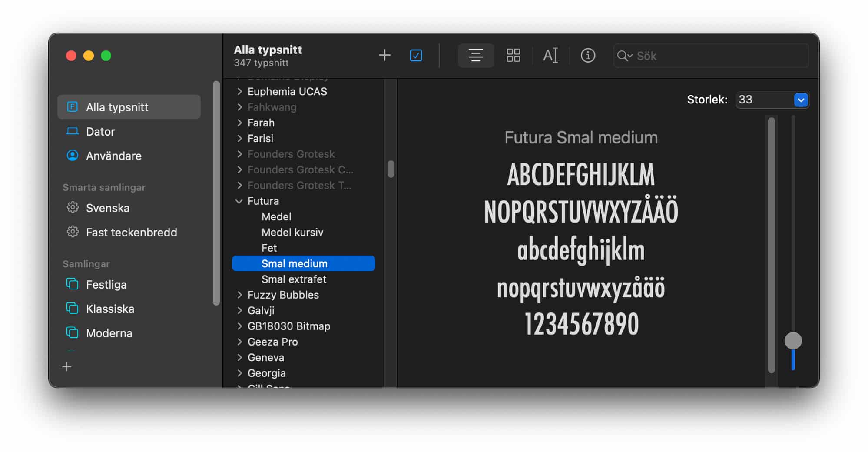The width and height of the screenshot is (868, 452).
Task: Open the Storlek size dropdown arrow
Action: [801, 100]
